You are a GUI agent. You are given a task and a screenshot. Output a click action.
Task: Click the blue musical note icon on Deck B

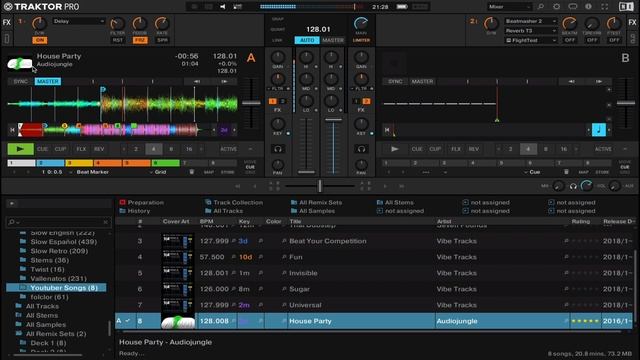tap(599, 130)
